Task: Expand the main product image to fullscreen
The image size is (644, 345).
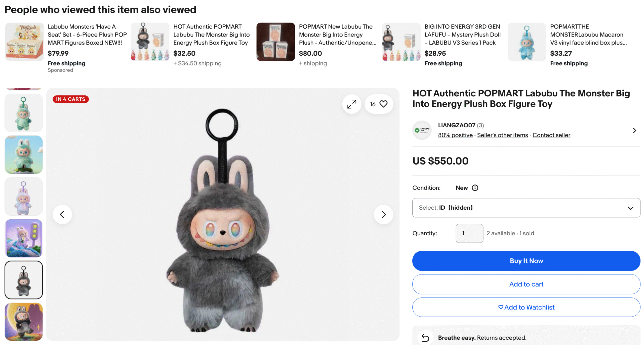Action: [352, 104]
